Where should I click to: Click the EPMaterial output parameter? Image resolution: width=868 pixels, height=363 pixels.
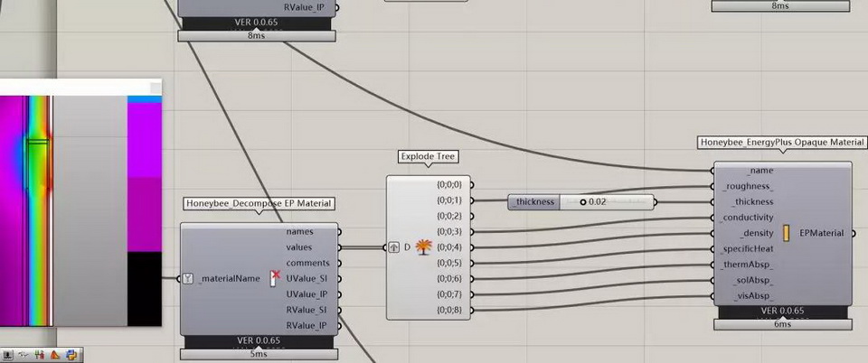coord(821,233)
